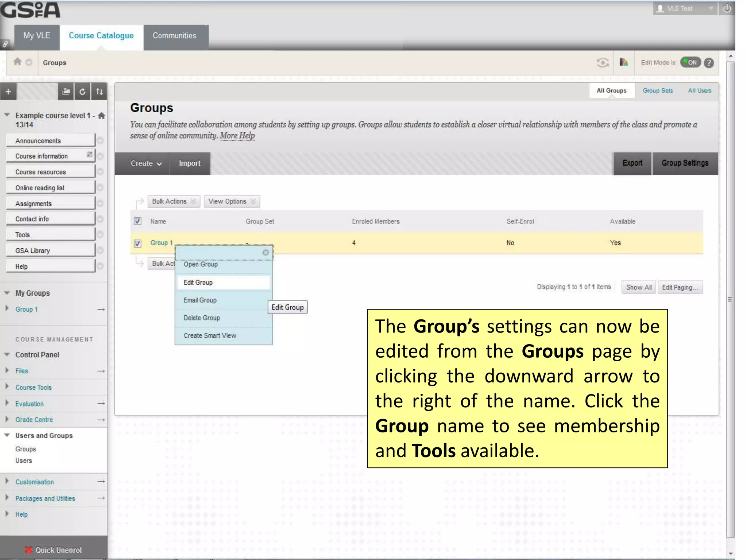Click the home icon in breadcrumb bar
The width and height of the screenshot is (747, 560).
pyautogui.click(x=17, y=62)
